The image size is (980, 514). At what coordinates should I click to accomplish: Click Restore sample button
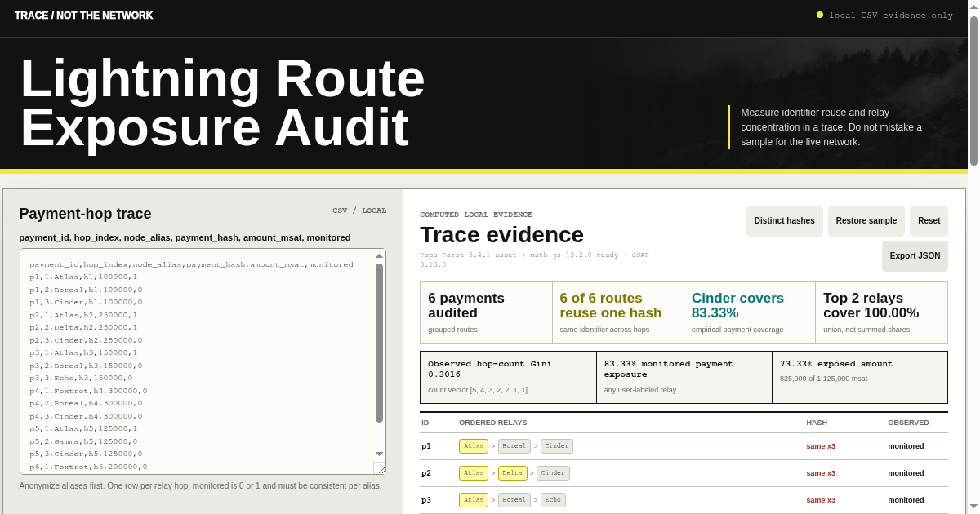866,221
